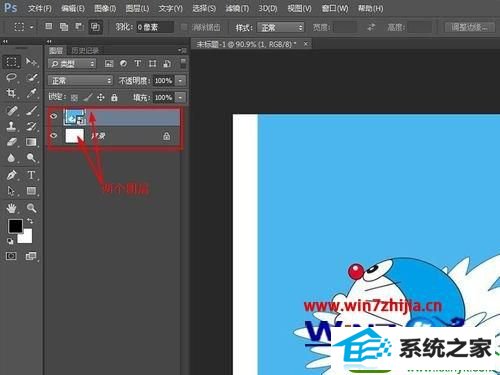Select the Pen tool
Screen dimensions: 500x375
tap(12, 175)
